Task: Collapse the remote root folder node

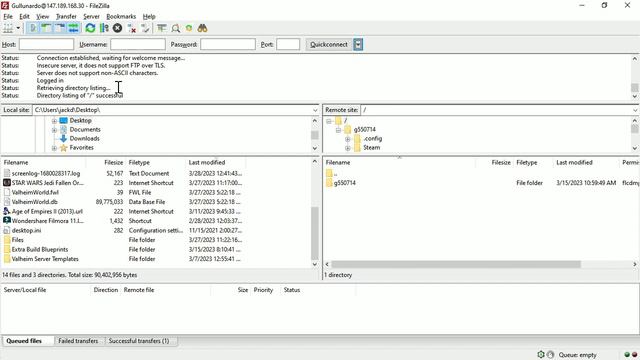Action: 329,121
